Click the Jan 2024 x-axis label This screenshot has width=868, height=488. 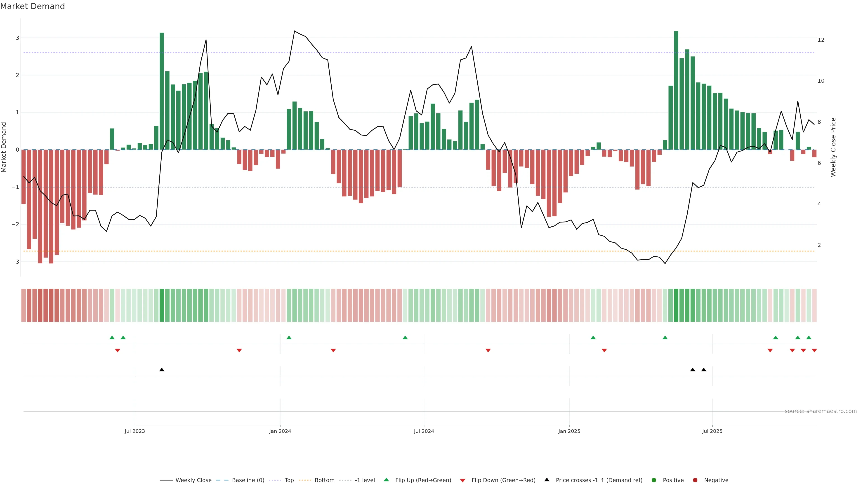280,431
